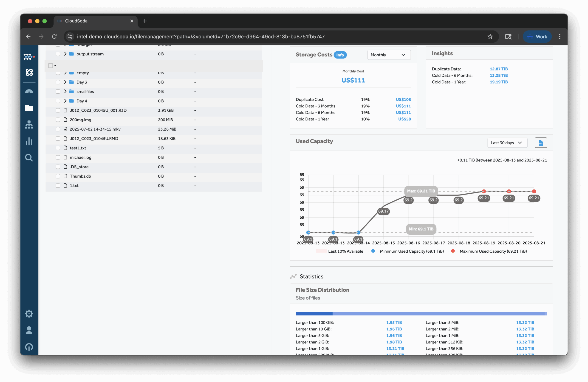The height and width of the screenshot is (382, 588).
Task: Open the dashboard gauge icon in sidebar
Action: (x=29, y=92)
